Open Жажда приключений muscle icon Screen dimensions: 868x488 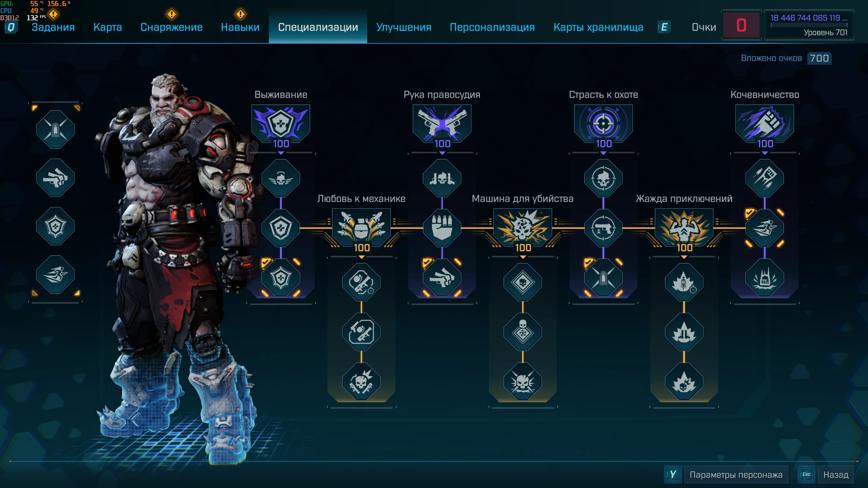pos(684,228)
